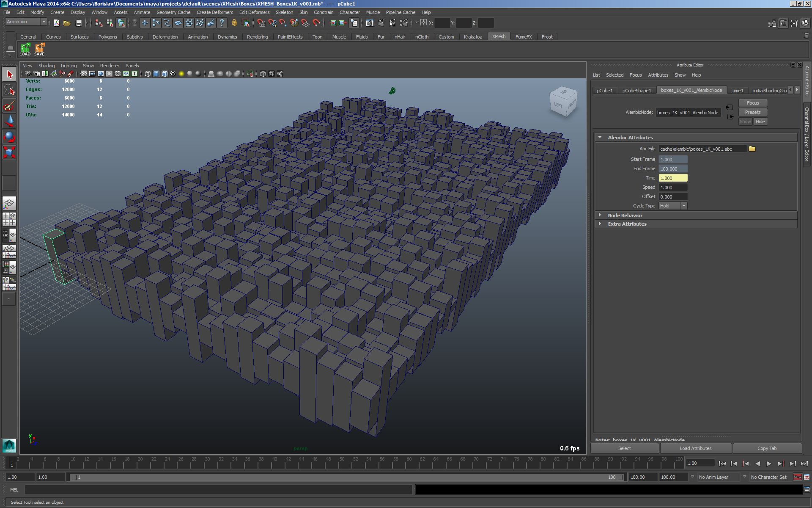Select the Paint Selection tool
Viewport: 812px width, 508px height.
[9, 105]
